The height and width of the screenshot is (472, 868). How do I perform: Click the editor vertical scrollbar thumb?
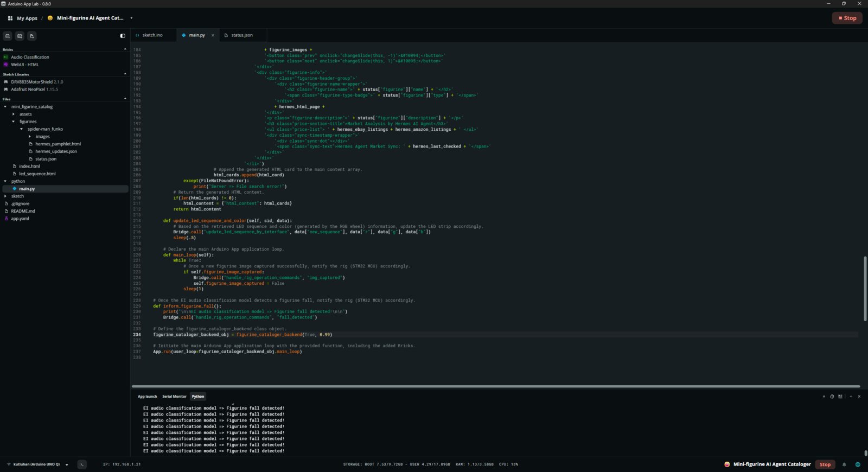click(x=865, y=288)
